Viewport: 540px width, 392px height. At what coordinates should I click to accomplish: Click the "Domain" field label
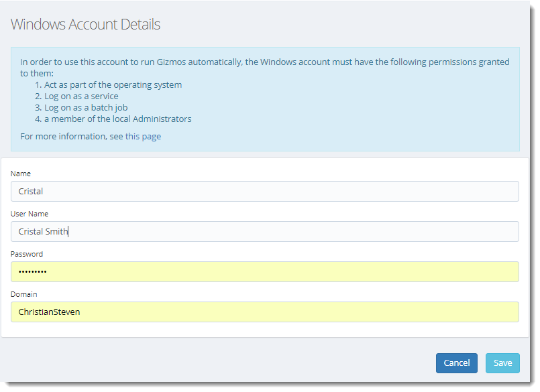pos(23,294)
